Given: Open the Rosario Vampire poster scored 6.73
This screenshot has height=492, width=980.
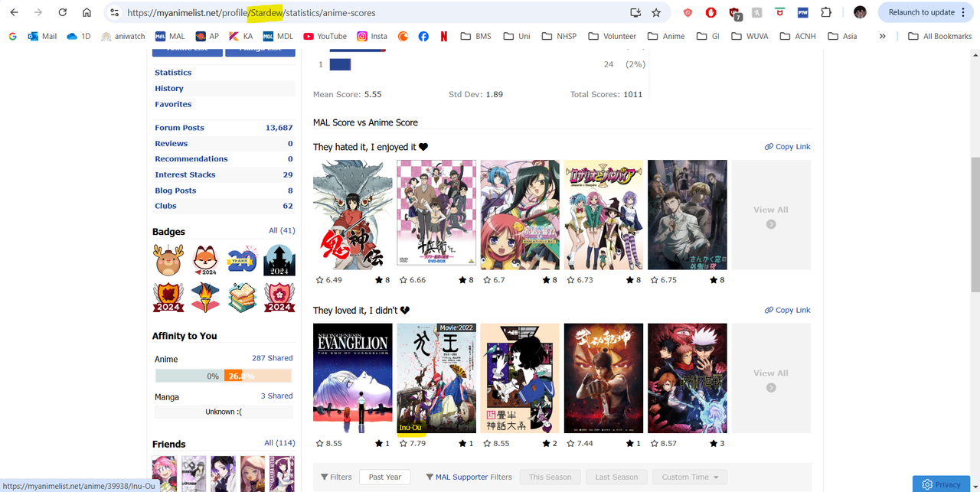Looking at the screenshot, I should coord(603,215).
